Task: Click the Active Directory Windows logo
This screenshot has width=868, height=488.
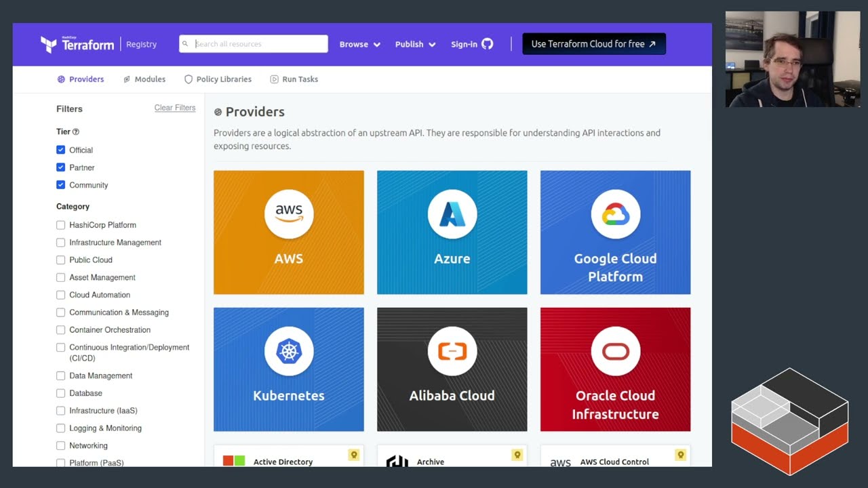Action: coord(234,461)
